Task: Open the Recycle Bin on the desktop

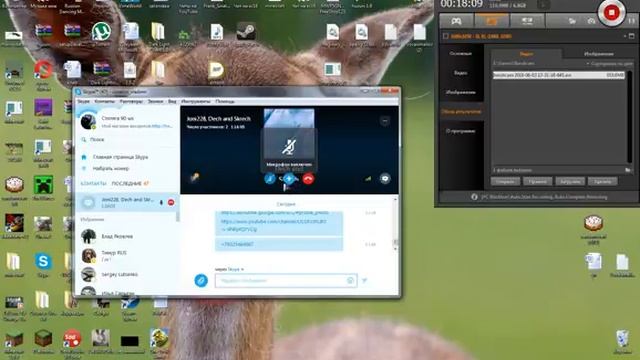Action: (622, 339)
